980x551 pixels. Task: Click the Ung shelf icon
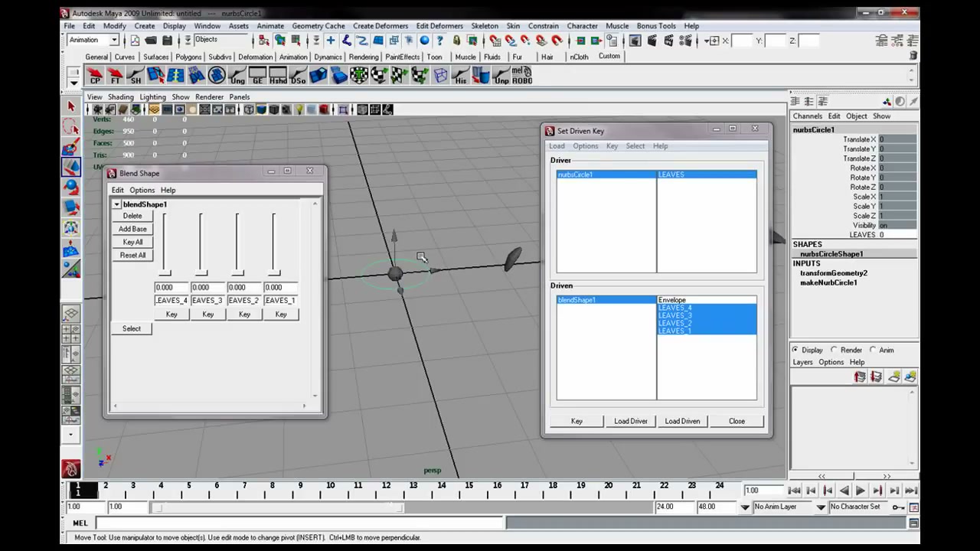coord(237,75)
